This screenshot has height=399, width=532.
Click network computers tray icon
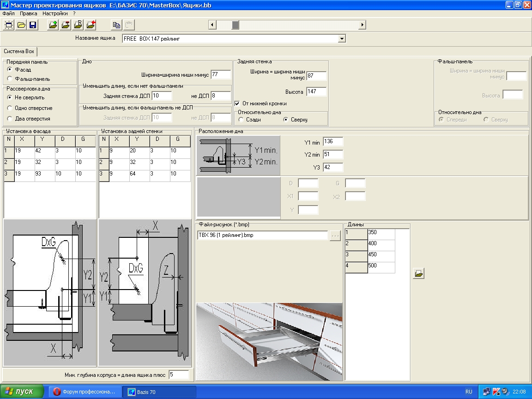coord(487,392)
